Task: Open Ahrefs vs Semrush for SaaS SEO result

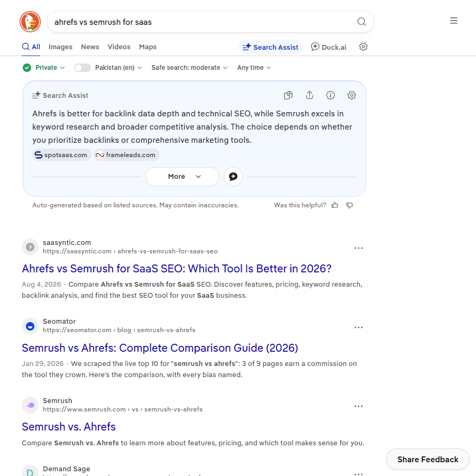Action: click(177, 269)
